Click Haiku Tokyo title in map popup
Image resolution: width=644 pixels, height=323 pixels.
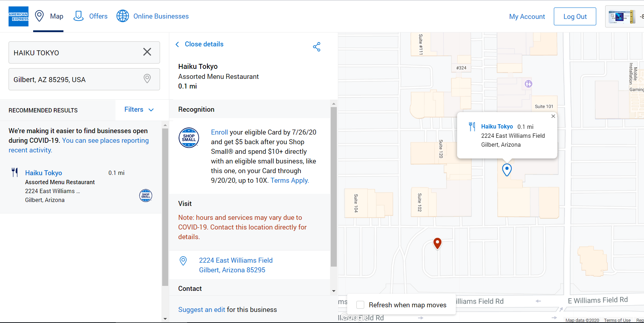pyautogui.click(x=497, y=126)
